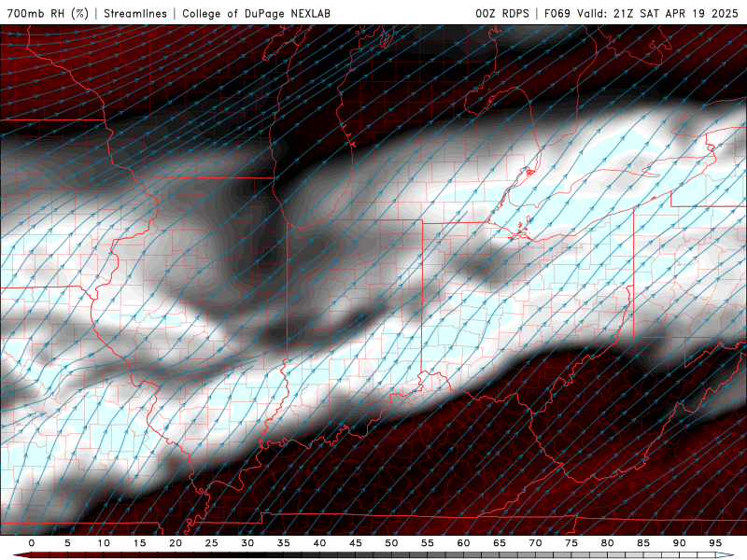
Task: Click the colorbar label '75'
Action: (571, 543)
